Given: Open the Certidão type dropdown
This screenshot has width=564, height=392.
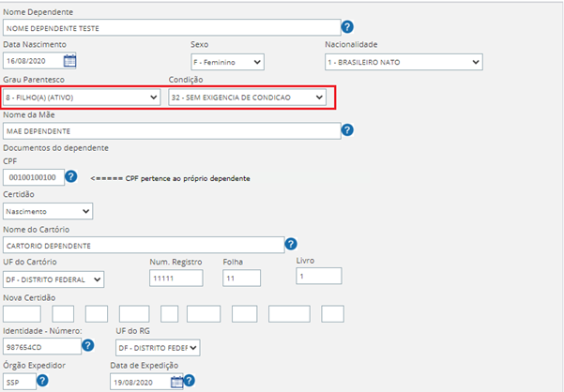Looking at the screenshot, I should [x=48, y=211].
